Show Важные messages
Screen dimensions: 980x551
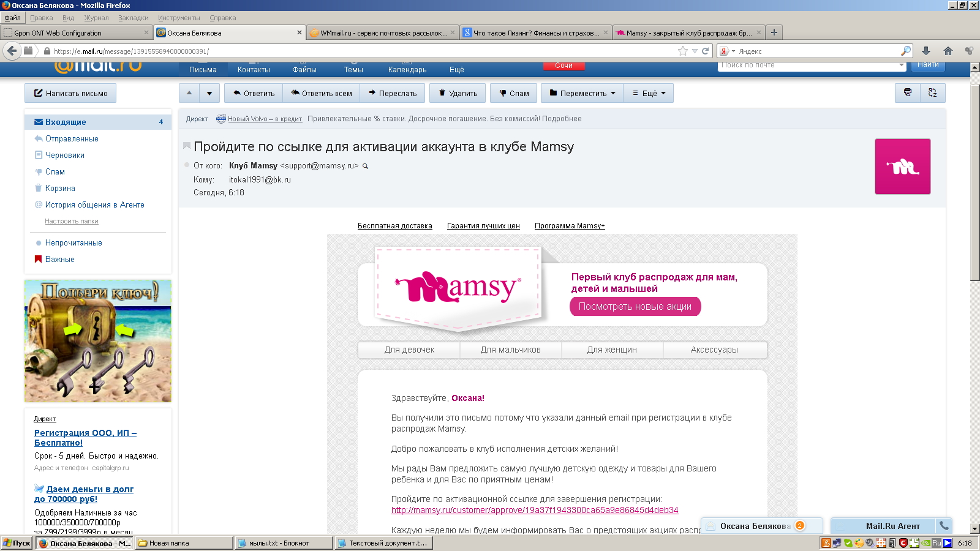(60, 259)
